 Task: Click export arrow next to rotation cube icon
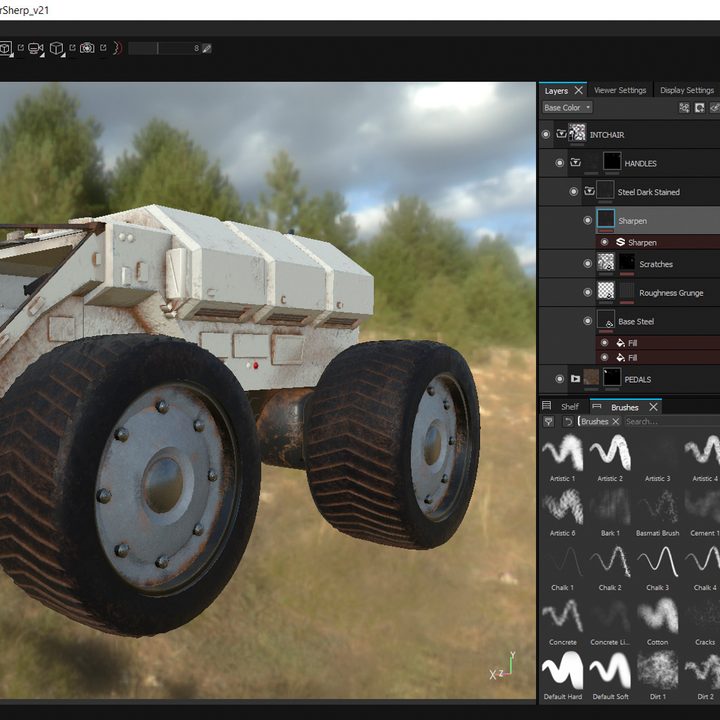pos(72,47)
